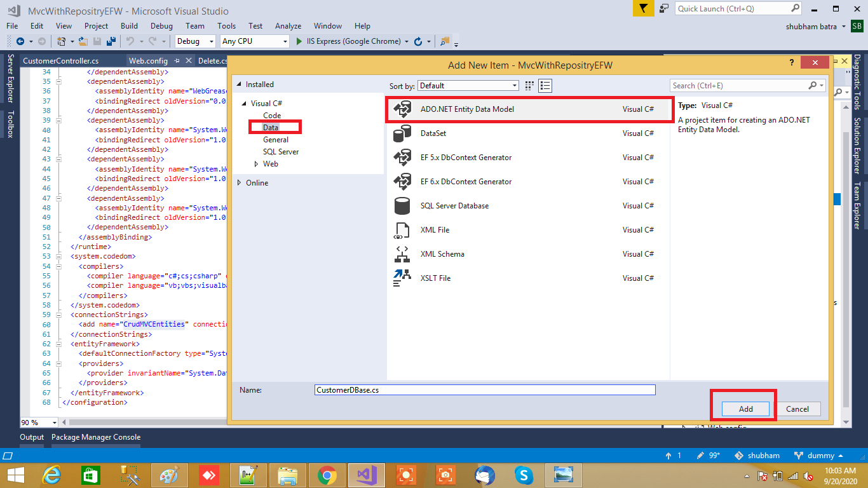The image size is (868, 488).
Task: Click the dialog help question mark
Action: click(x=792, y=62)
